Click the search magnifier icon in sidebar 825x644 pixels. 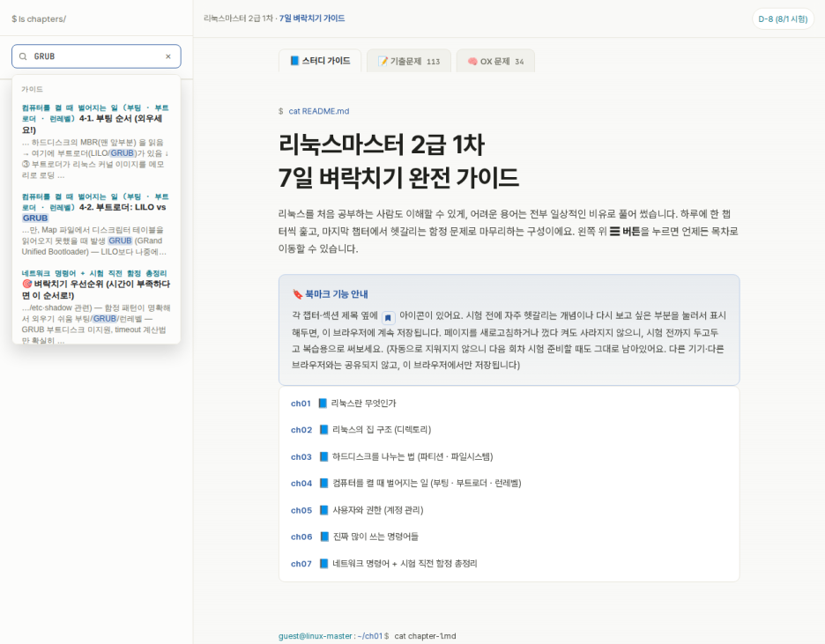23,56
